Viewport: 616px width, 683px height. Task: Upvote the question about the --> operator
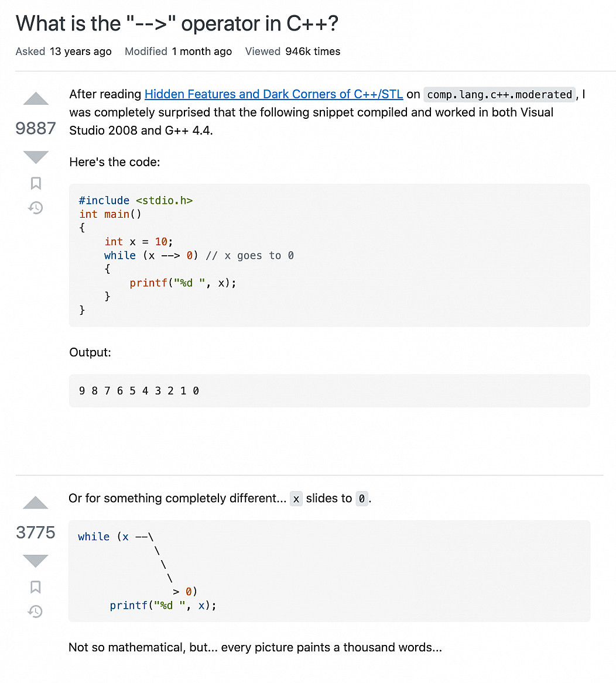click(36, 99)
